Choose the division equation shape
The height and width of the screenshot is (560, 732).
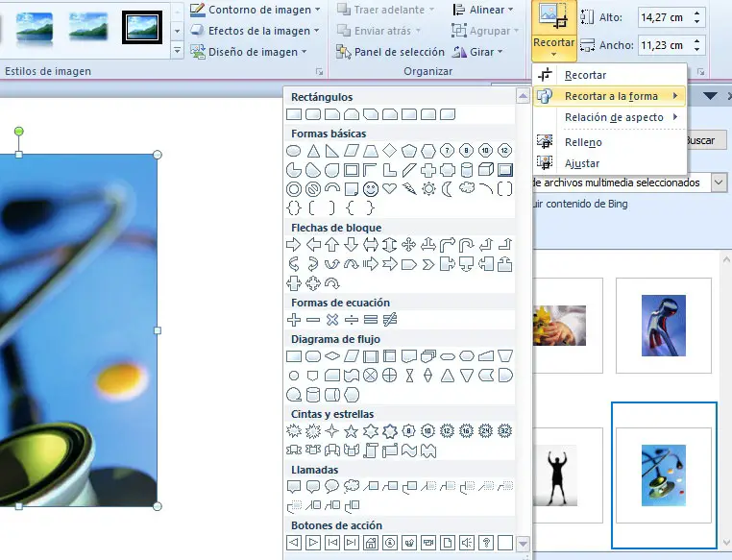[x=351, y=320]
